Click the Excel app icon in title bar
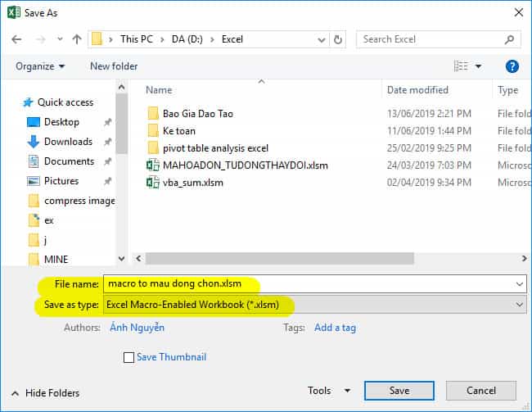The image size is (532, 412). pyautogui.click(x=14, y=12)
